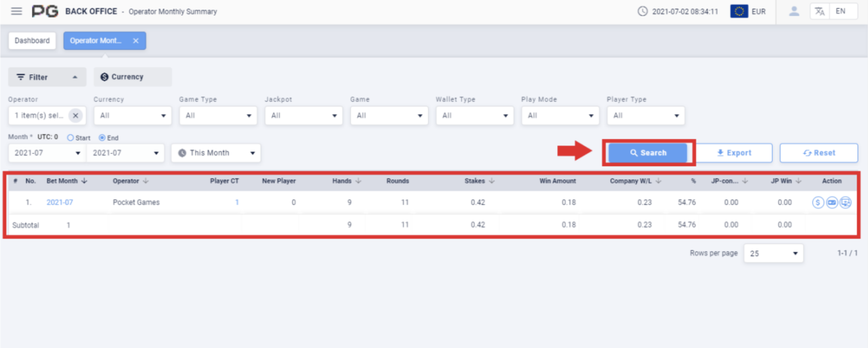868x348 pixels.
Task: Click the Reset button
Action: [819, 153]
